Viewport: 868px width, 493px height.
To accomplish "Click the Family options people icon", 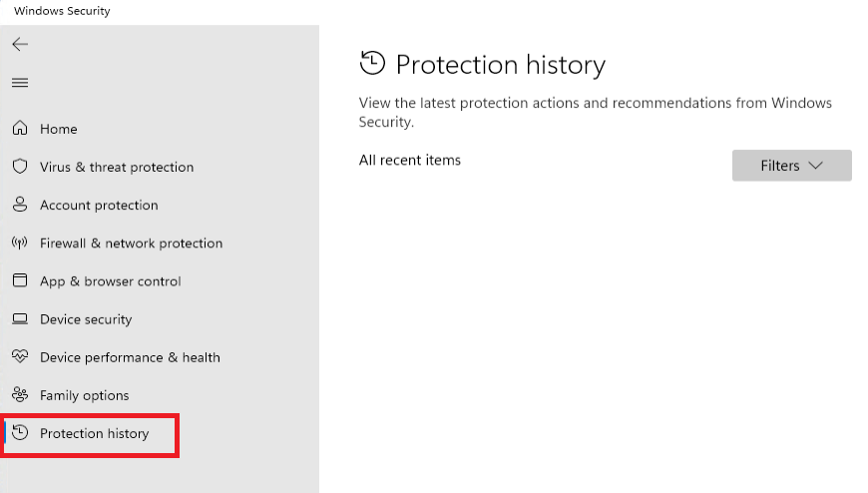I will click(x=20, y=395).
